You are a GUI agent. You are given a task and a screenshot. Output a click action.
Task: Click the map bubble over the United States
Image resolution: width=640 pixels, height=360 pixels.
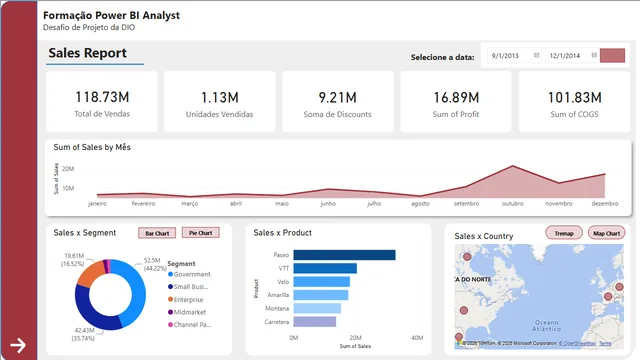464,310
